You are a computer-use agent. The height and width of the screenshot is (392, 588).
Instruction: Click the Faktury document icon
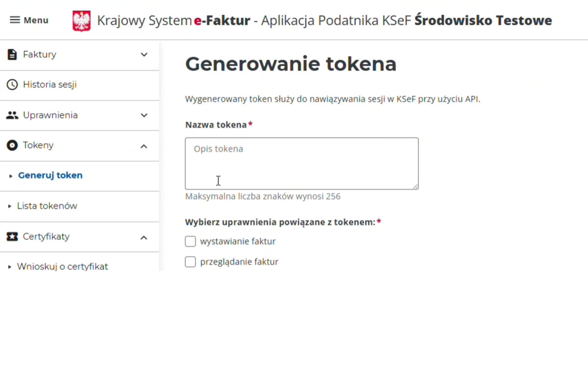click(12, 54)
